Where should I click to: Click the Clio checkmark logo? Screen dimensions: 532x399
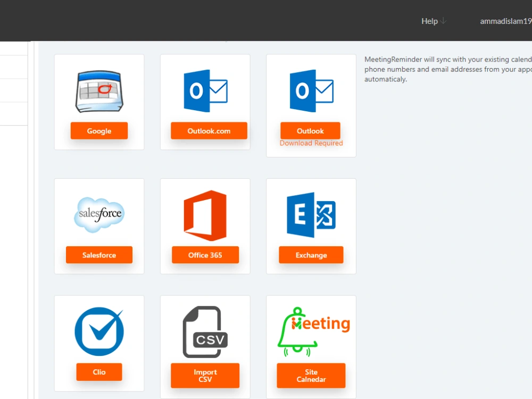pyautogui.click(x=99, y=331)
